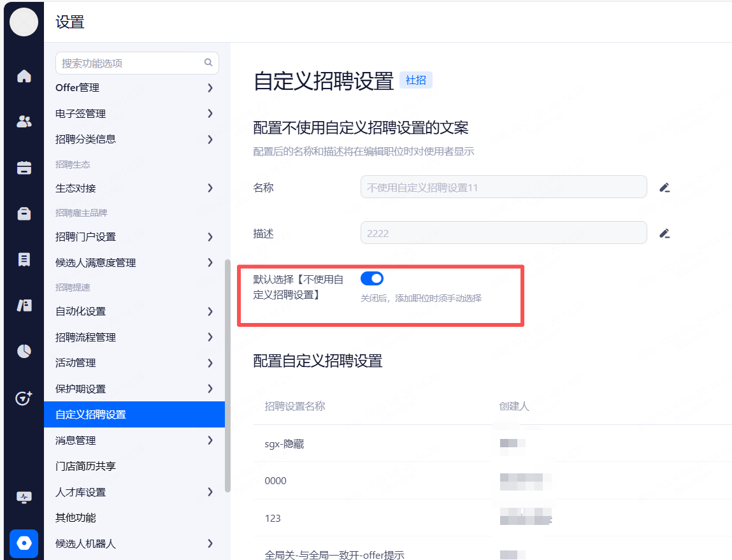Click the sgx-隐藏 recruitment setting row
Screen dimensions: 732x560
pyautogui.click(x=285, y=443)
